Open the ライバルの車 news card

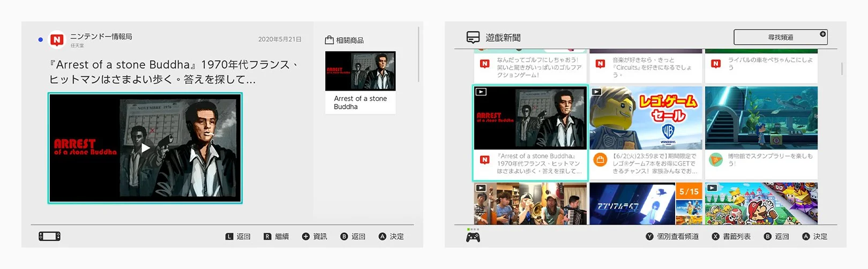pos(761,66)
